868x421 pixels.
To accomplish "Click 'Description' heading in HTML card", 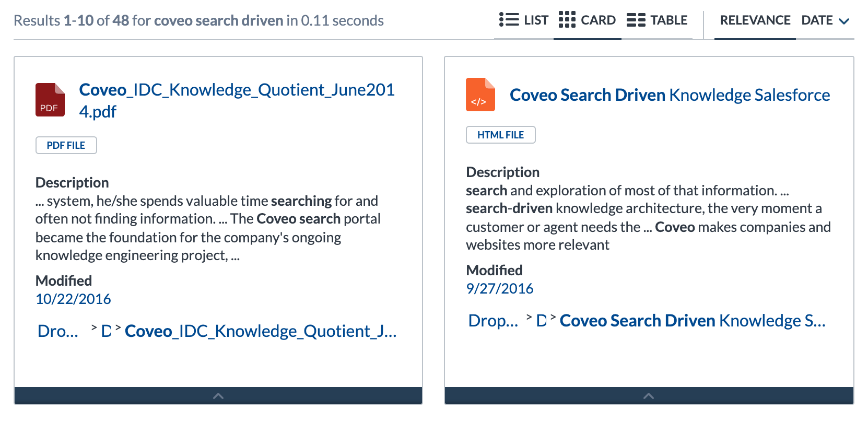I will tap(502, 172).
